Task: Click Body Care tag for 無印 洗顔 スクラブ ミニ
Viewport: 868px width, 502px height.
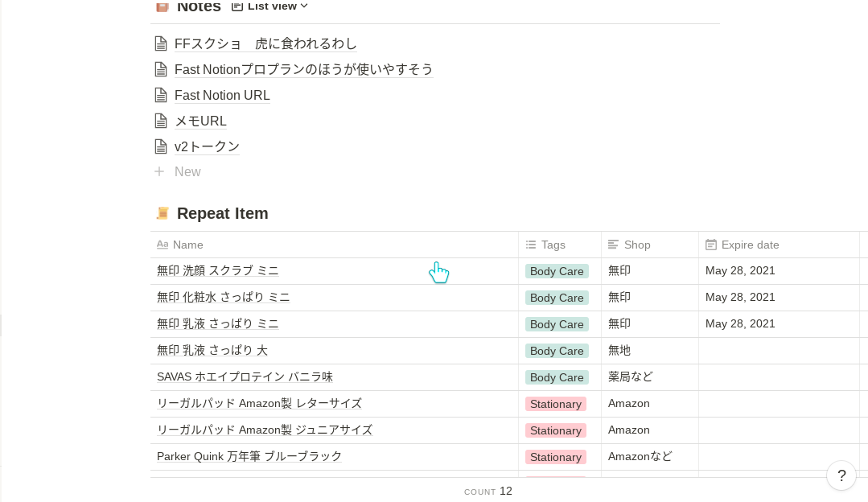Action: click(557, 271)
